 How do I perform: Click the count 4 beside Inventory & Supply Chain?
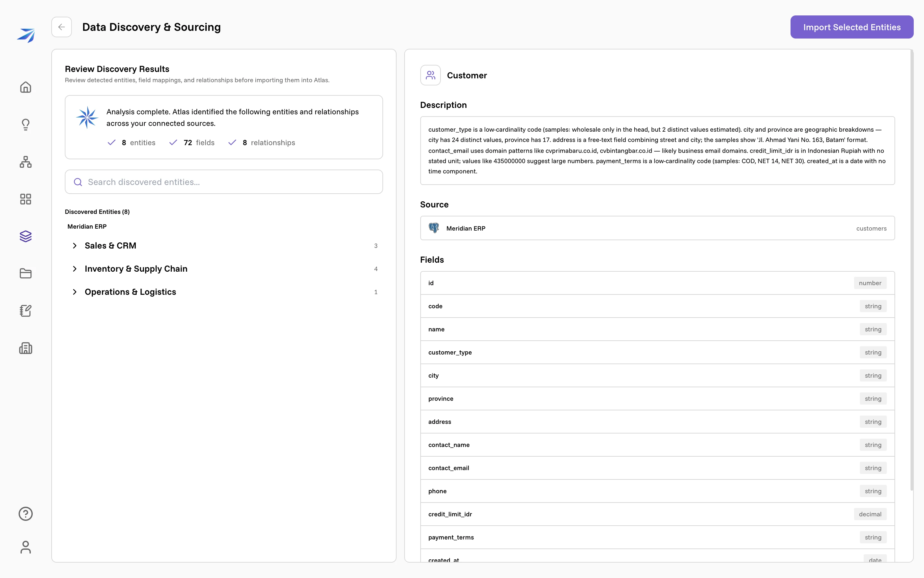[x=376, y=269]
